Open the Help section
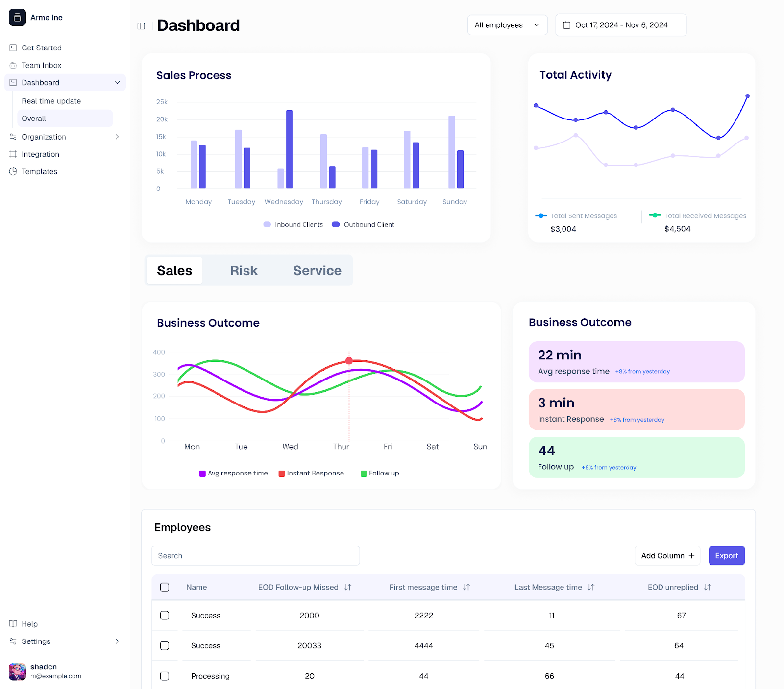784x689 pixels. tap(30, 623)
